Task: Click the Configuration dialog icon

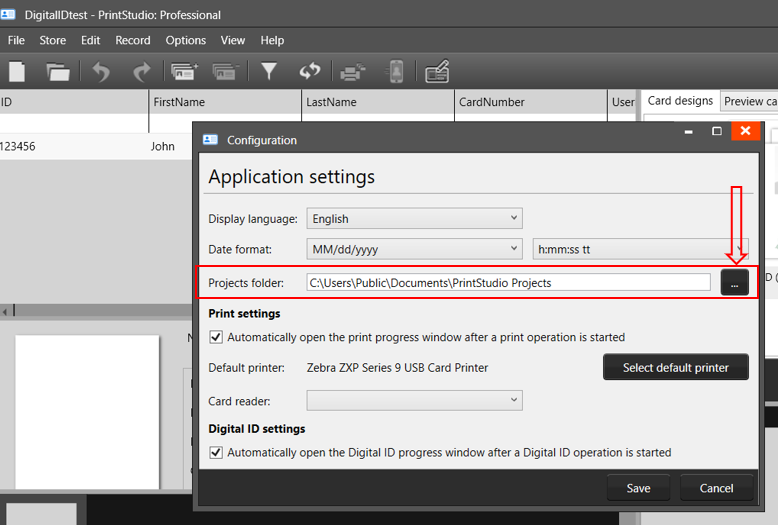Action: 210,140
